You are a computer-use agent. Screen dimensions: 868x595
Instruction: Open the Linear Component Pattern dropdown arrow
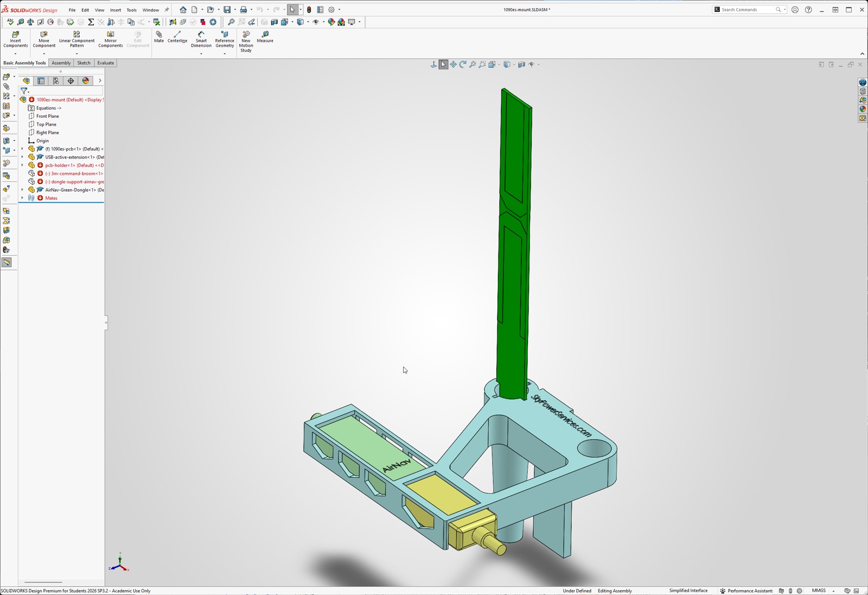(76, 54)
